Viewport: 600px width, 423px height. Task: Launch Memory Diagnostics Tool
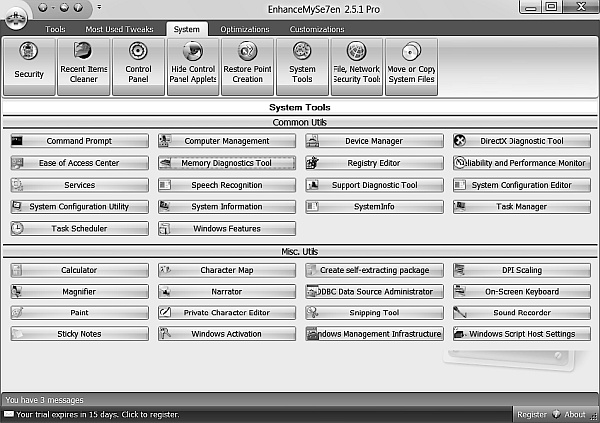pos(227,163)
